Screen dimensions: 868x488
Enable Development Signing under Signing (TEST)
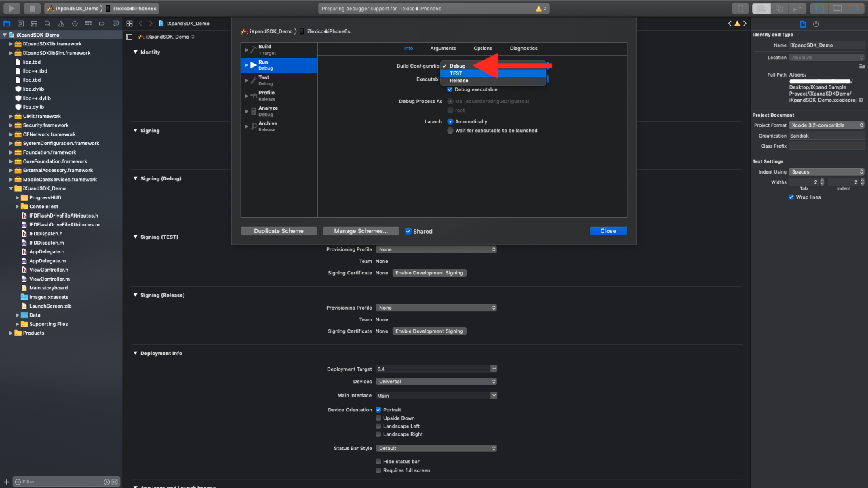tap(429, 272)
